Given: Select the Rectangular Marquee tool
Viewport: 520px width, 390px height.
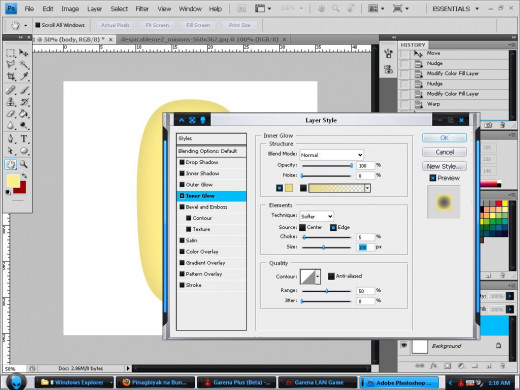Looking at the screenshot, I should pos(11,53).
